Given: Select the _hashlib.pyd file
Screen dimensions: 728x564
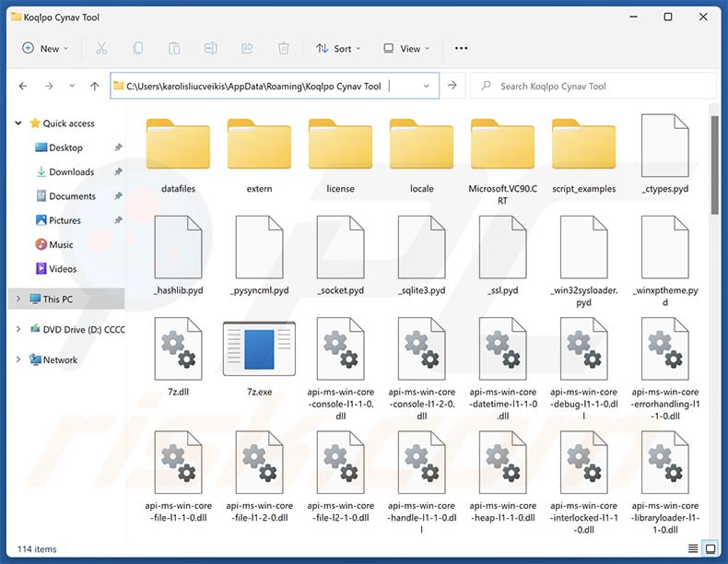Looking at the screenshot, I should 178,256.
